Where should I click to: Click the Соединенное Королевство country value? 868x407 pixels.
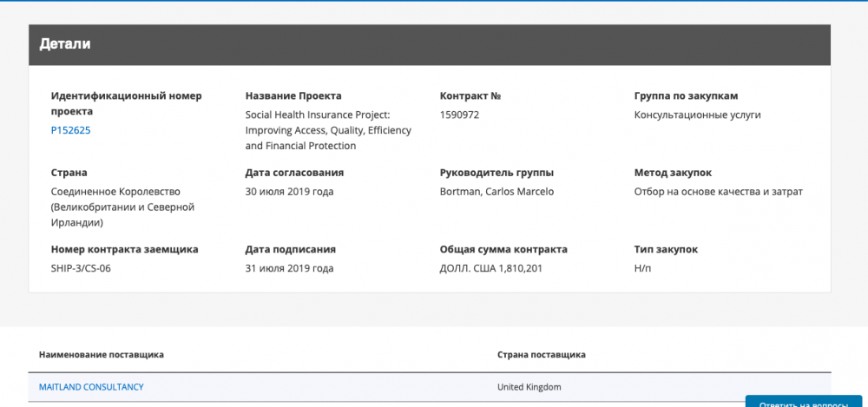point(123,207)
